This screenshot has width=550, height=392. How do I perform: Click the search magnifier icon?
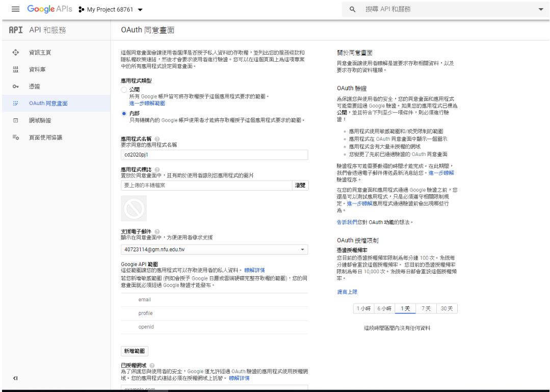(352, 10)
